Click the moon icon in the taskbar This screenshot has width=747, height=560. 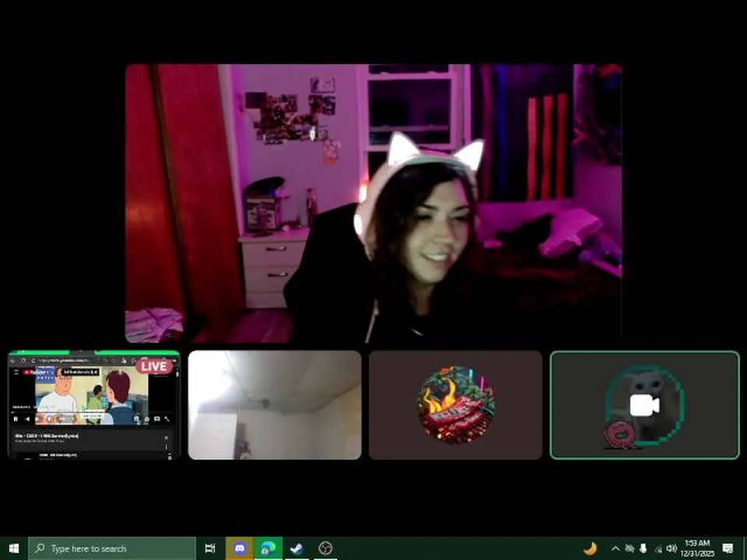tap(590, 548)
